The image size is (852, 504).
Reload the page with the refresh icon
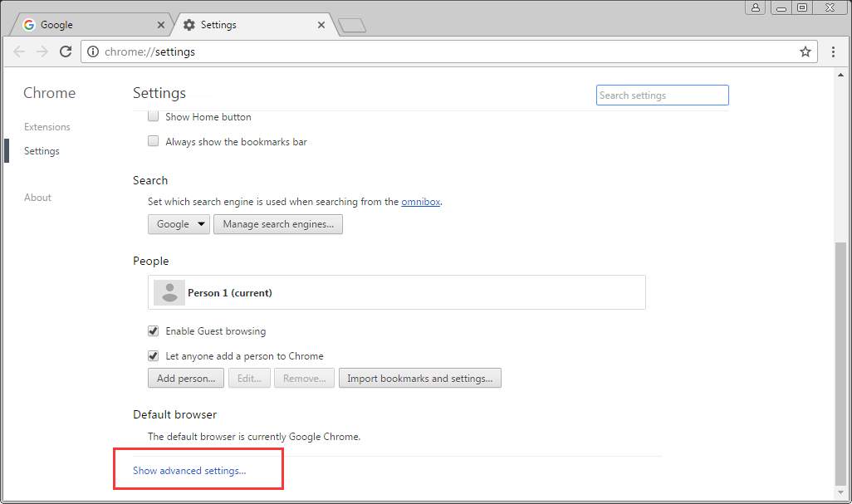[x=66, y=51]
